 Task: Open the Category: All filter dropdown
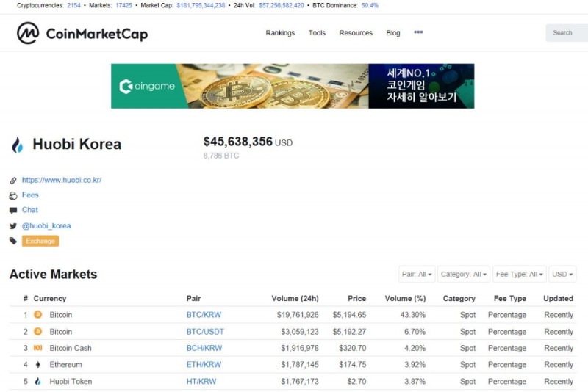tap(463, 275)
